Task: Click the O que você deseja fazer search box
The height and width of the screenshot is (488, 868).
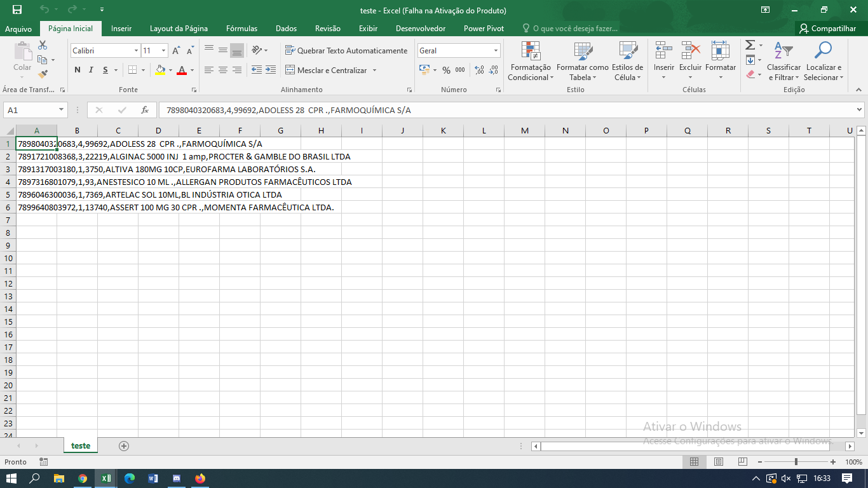Action: (x=570, y=29)
